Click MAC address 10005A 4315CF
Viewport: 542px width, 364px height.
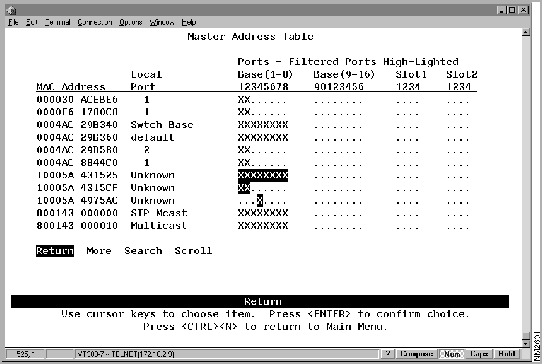coord(77,188)
